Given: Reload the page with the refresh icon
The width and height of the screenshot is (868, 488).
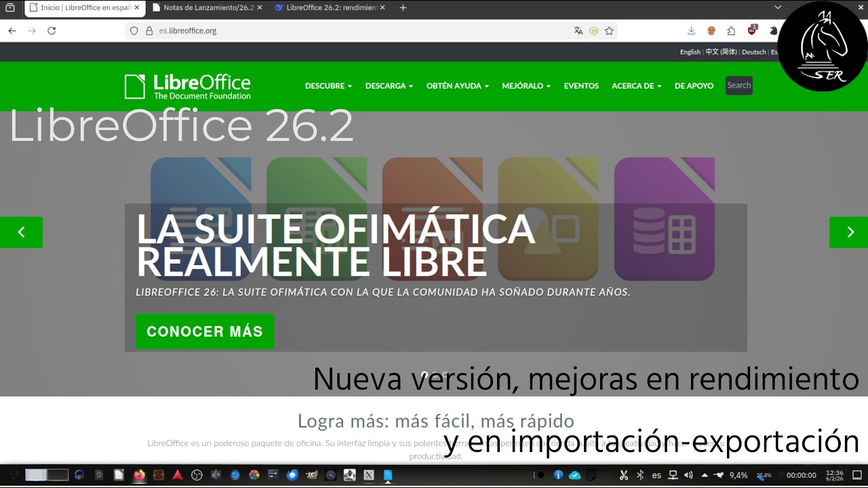Looking at the screenshot, I should pos(52,30).
